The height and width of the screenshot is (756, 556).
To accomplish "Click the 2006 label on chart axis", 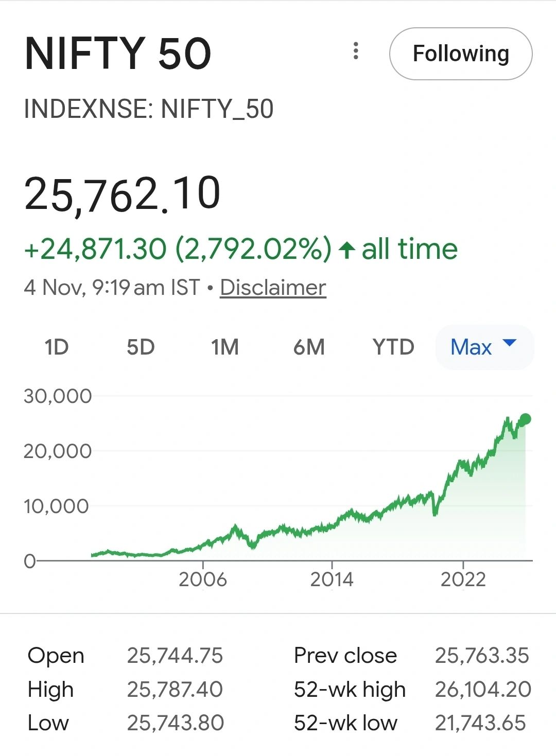I will [203, 580].
